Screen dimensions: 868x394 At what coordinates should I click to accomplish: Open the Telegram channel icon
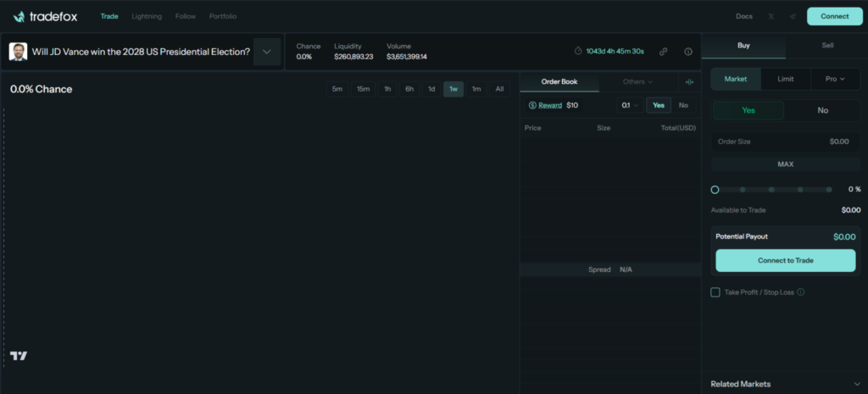point(793,16)
